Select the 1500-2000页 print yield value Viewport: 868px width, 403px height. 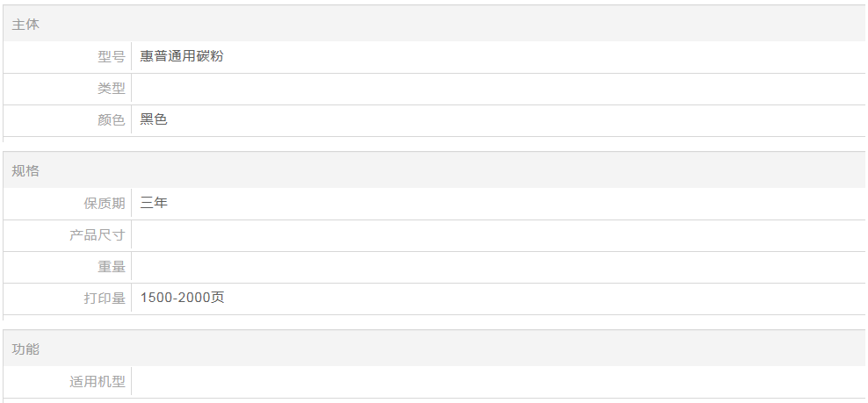click(182, 299)
